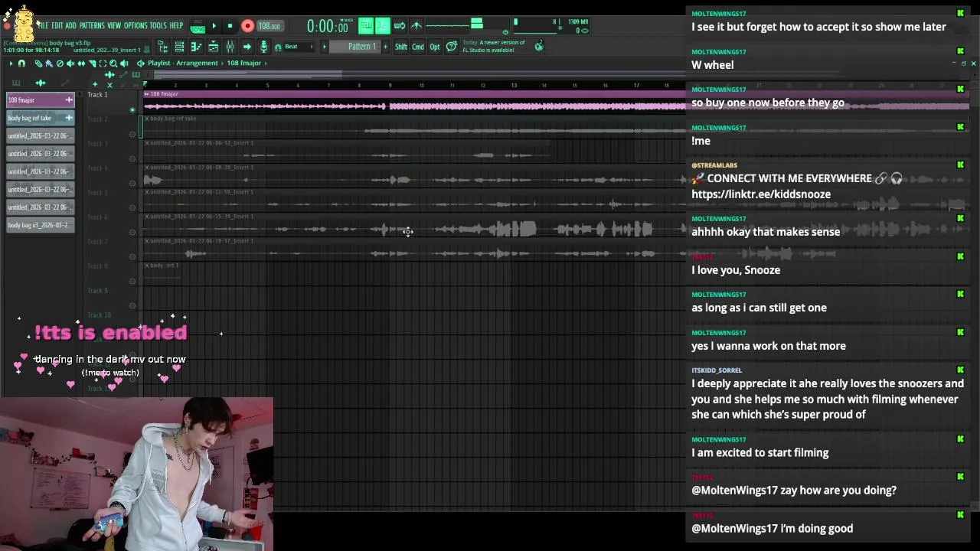Screen dimensions: 980x551
Task: Click the Stop transport button
Action: point(230,26)
